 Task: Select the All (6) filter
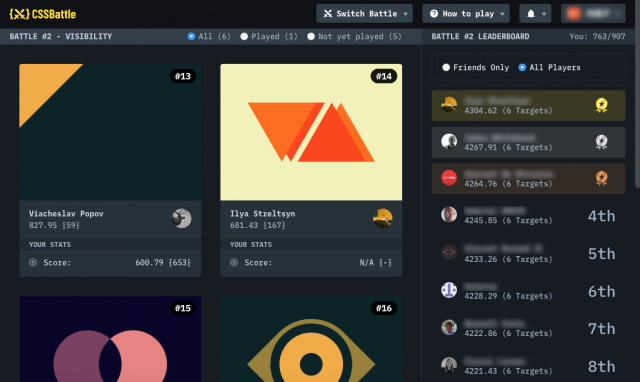[x=209, y=36]
